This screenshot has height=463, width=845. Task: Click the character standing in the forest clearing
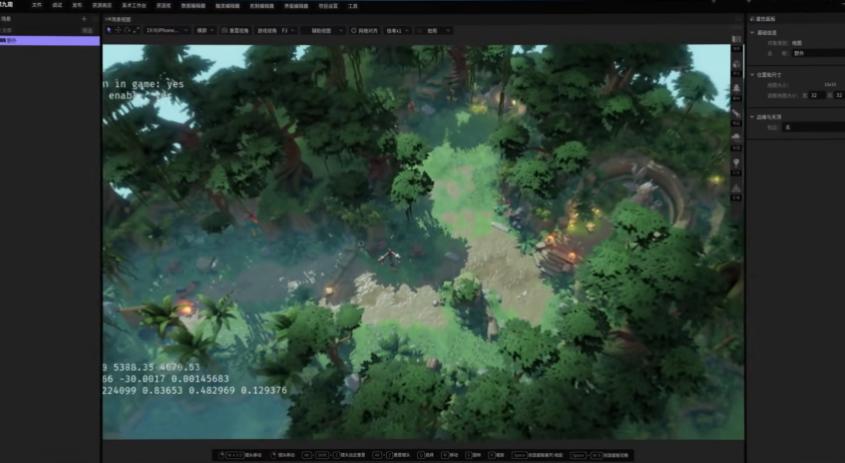[x=389, y=257]
